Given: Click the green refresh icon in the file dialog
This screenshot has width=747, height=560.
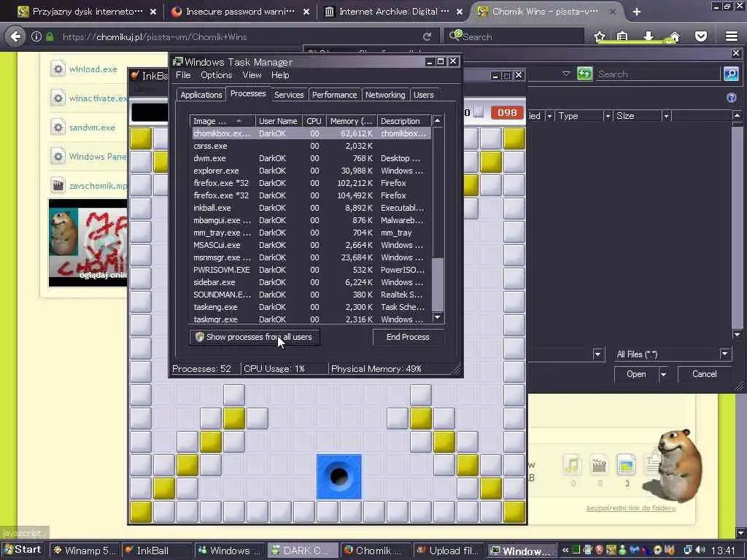Looking at the screenshot, I should [x=584, y=74].
